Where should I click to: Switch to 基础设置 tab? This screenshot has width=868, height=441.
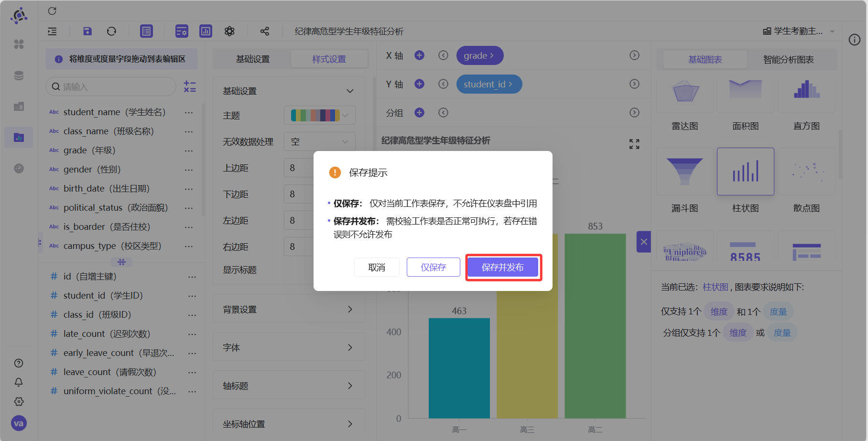click(253, 59)
